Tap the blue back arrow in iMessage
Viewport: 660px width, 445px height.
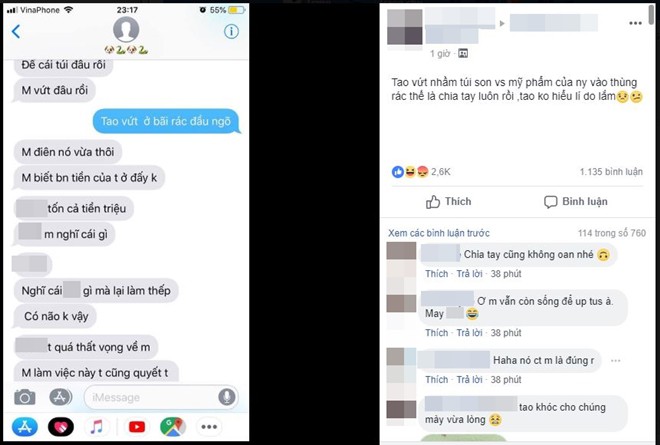(16, 32)
